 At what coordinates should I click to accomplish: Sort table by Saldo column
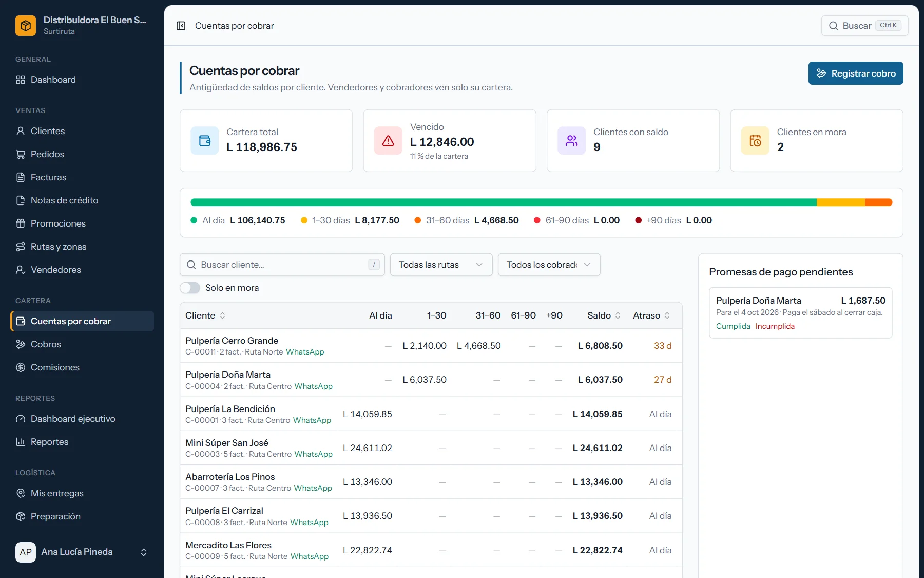[604, 315]
